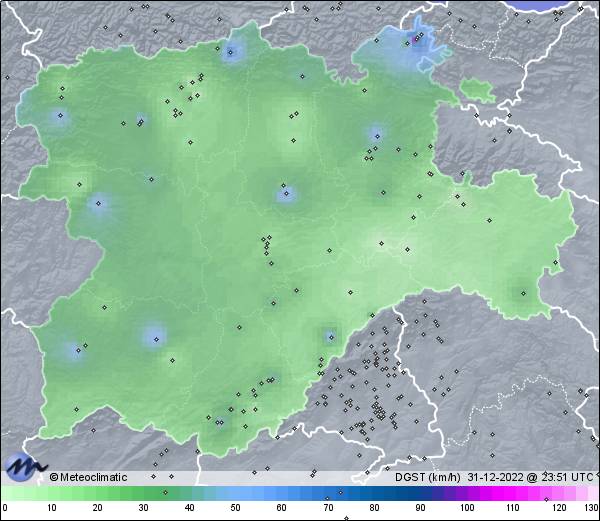The height and width of the screenshot is (521, 600).
Task: Click the scale label 20
Action: [x=97, y=508]
